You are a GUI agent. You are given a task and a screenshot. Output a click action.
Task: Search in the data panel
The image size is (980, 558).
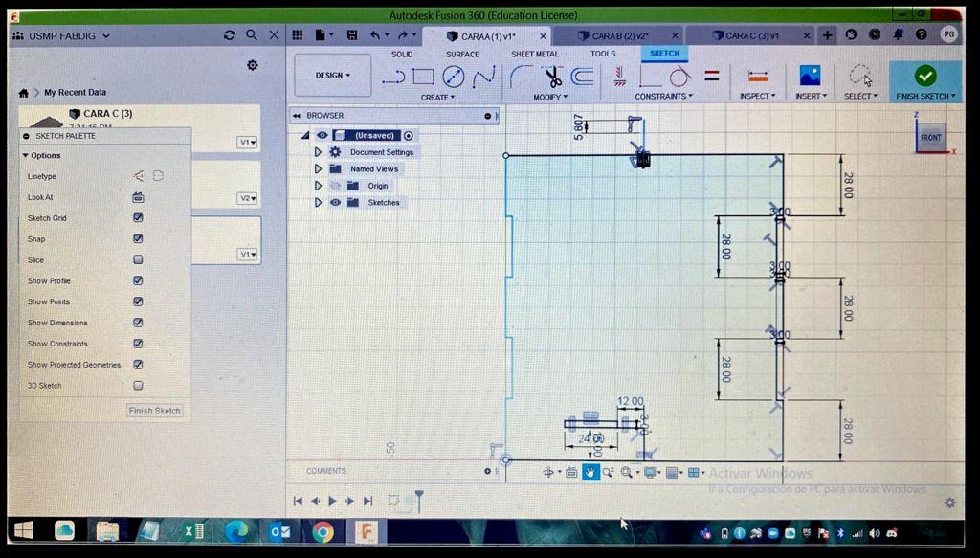point(252,35)
